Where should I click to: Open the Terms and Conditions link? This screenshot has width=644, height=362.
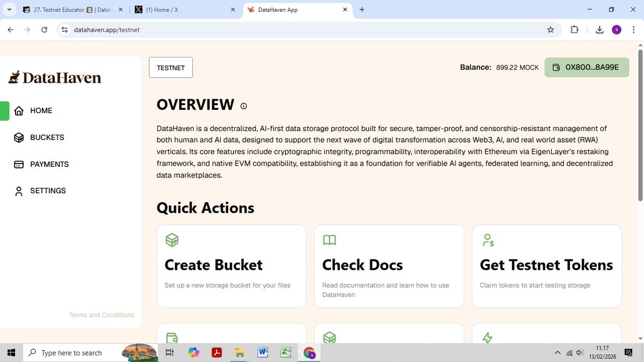[101, 315]
